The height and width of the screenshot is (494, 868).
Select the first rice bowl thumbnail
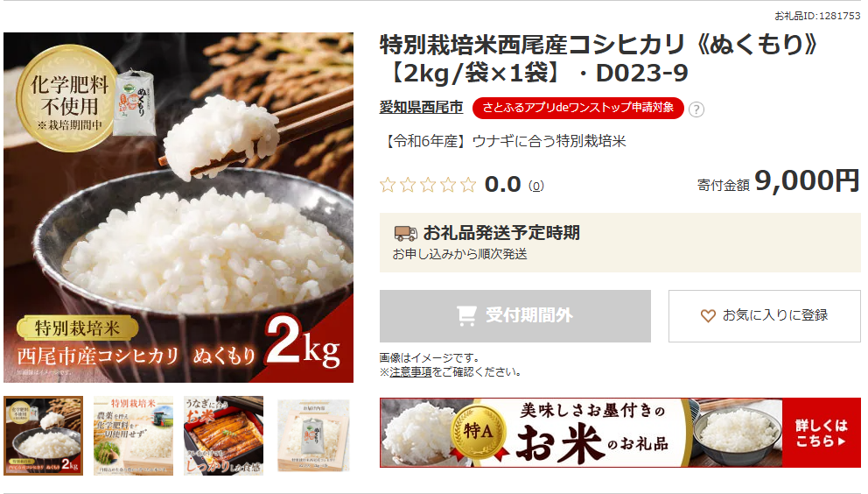(x=43, y=436)
